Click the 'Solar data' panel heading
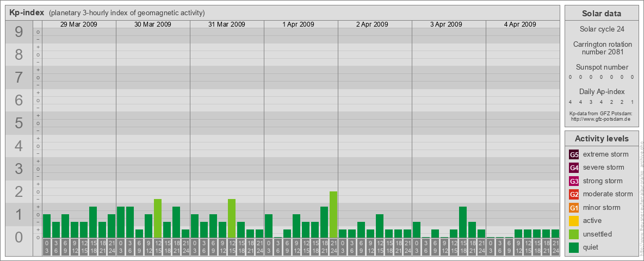 tap(602, 14)
